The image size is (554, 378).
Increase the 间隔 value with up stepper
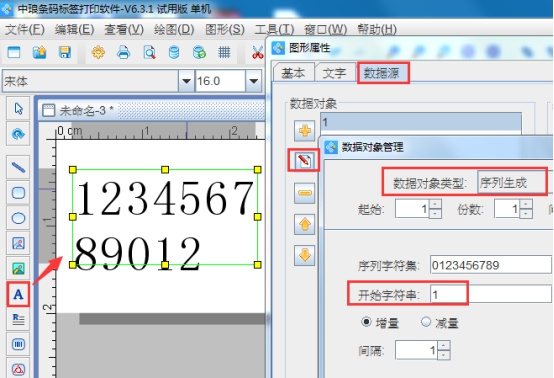(x=444, y=345)
